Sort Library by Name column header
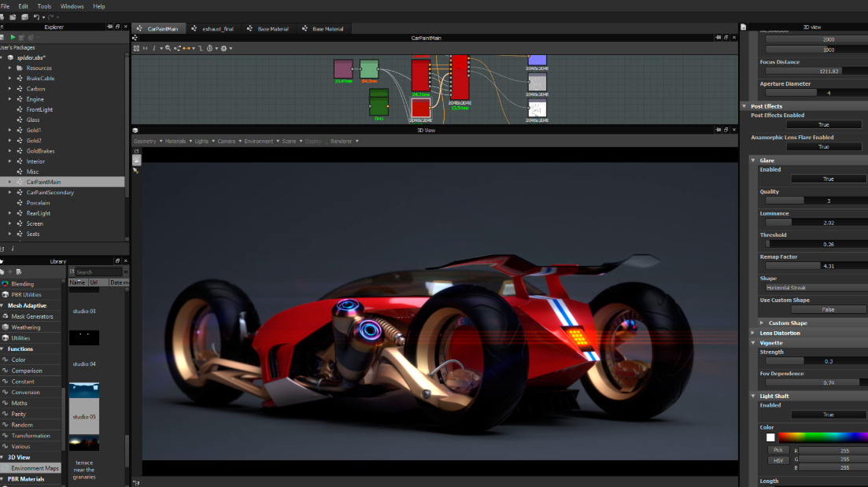The width and height of the screenshot is (868, 487). (77, 282)
